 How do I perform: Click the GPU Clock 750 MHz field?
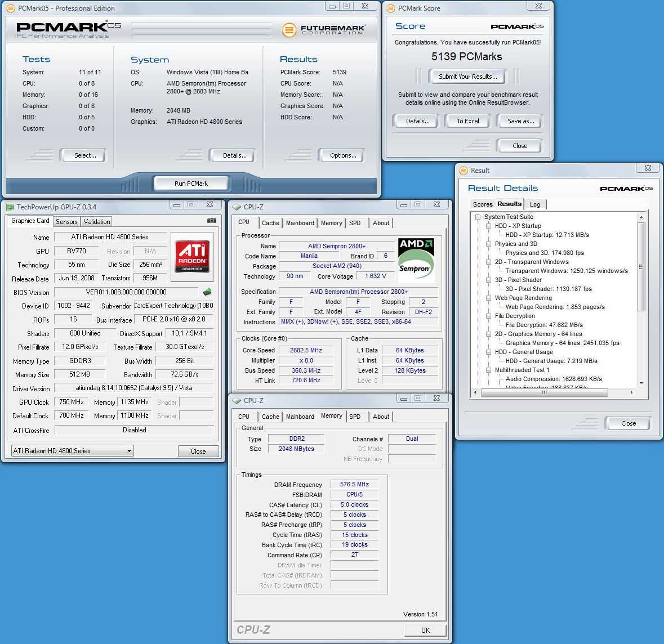pos(71,402)
